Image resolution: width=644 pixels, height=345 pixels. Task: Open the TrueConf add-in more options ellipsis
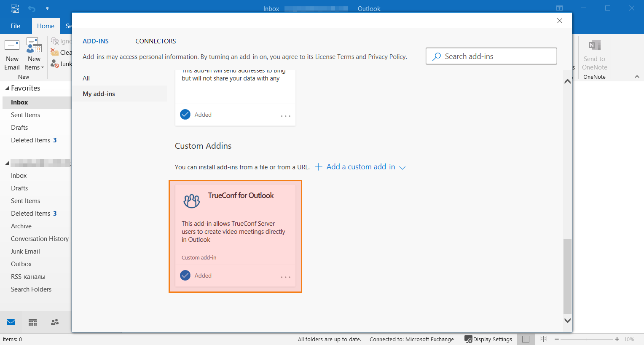click(x=286, y=277)
